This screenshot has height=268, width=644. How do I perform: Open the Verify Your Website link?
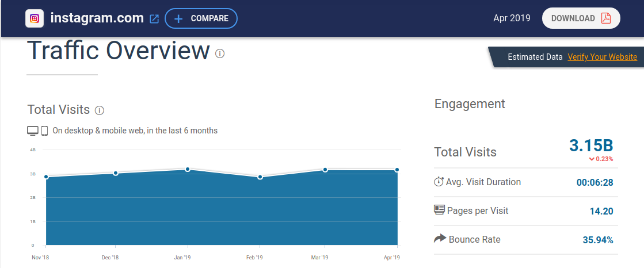point(603,57)
